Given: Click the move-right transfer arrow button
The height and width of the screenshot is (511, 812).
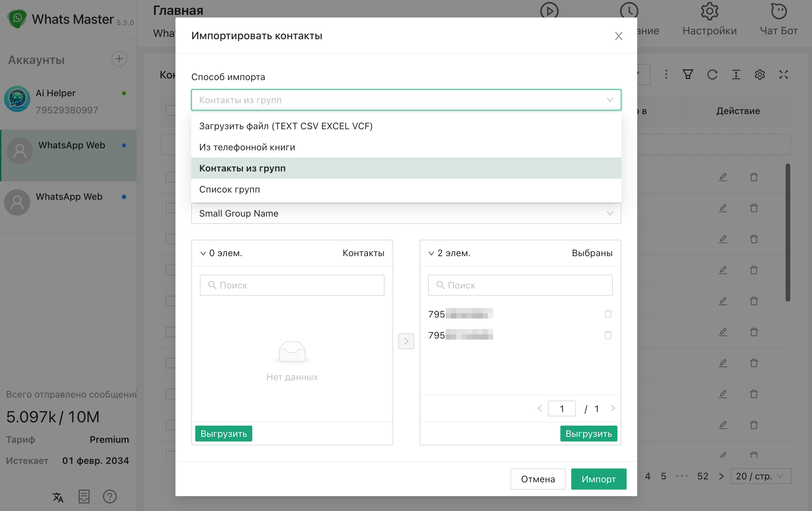Looking at the screenshot, I should pyautogui.click(x=406, y=341).
